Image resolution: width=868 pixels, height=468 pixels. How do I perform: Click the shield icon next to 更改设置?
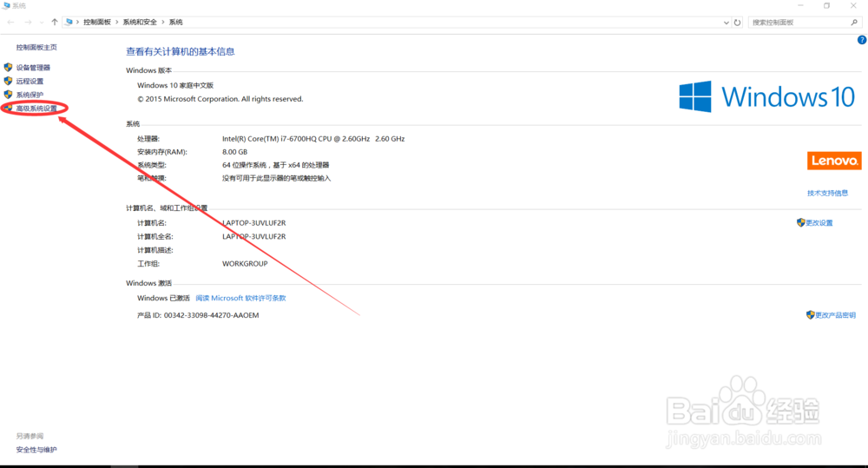pos(801,222)
